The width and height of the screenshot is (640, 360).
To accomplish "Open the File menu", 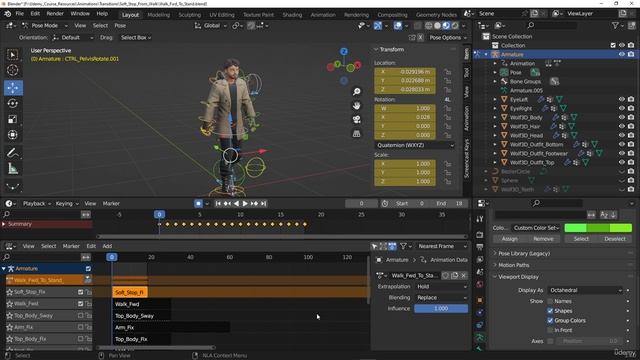I will click(20, 13).
